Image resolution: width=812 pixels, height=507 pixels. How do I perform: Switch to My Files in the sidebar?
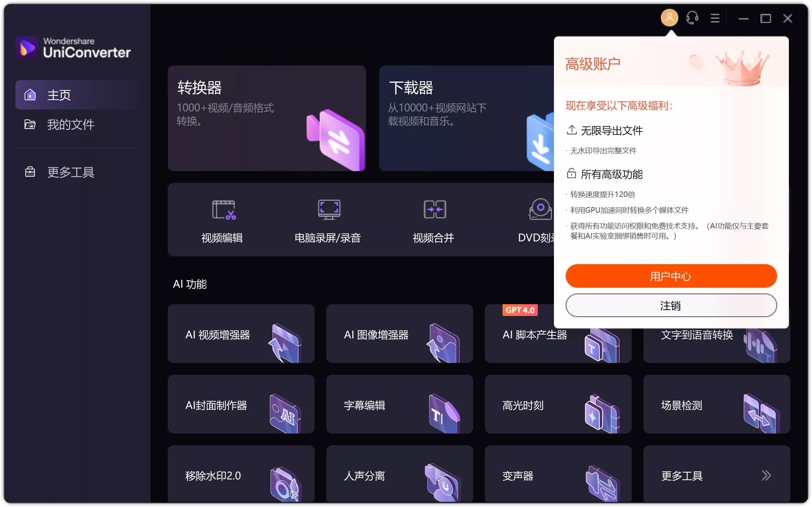(x=70, y=125)
